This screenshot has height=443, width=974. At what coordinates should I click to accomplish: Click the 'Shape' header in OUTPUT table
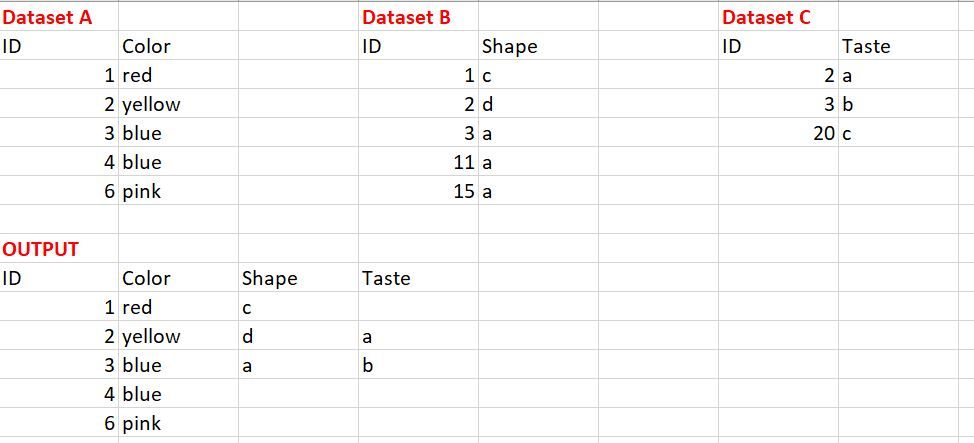(269, 278)
